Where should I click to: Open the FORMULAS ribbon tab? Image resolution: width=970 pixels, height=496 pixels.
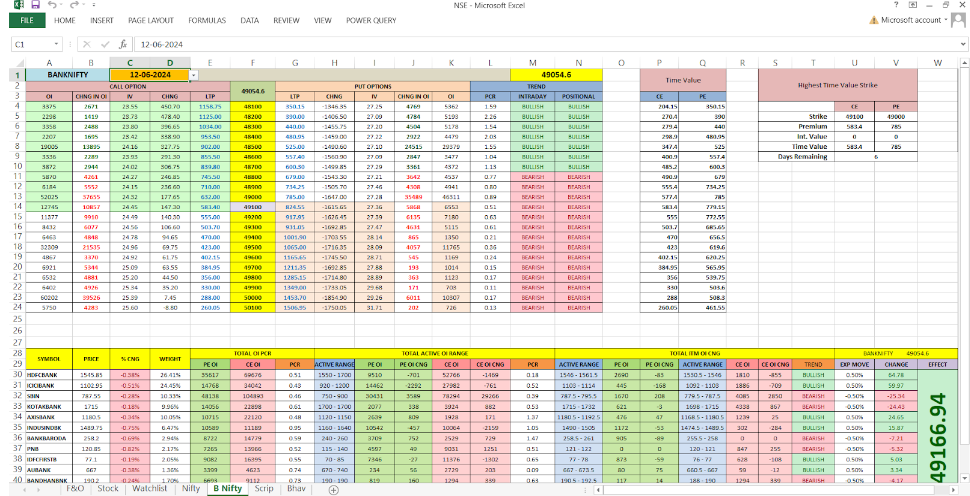pyautogui.click(x=206, y=19)
